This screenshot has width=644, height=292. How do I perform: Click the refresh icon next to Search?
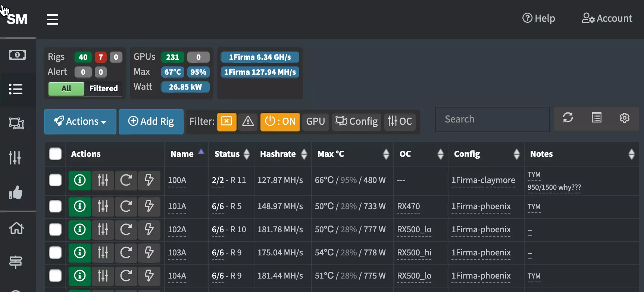(x=568, y=118)
